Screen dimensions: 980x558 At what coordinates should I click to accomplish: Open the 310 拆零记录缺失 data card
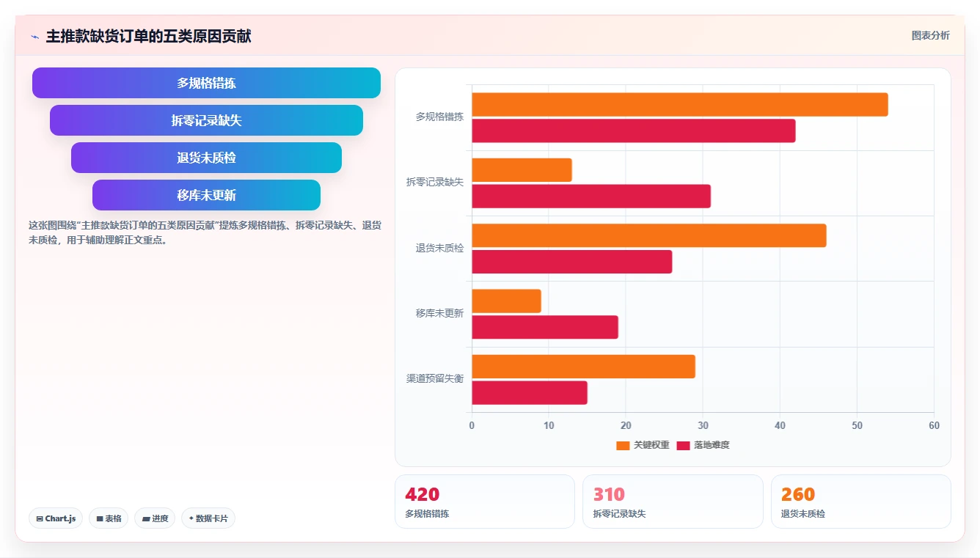[673, 502]
